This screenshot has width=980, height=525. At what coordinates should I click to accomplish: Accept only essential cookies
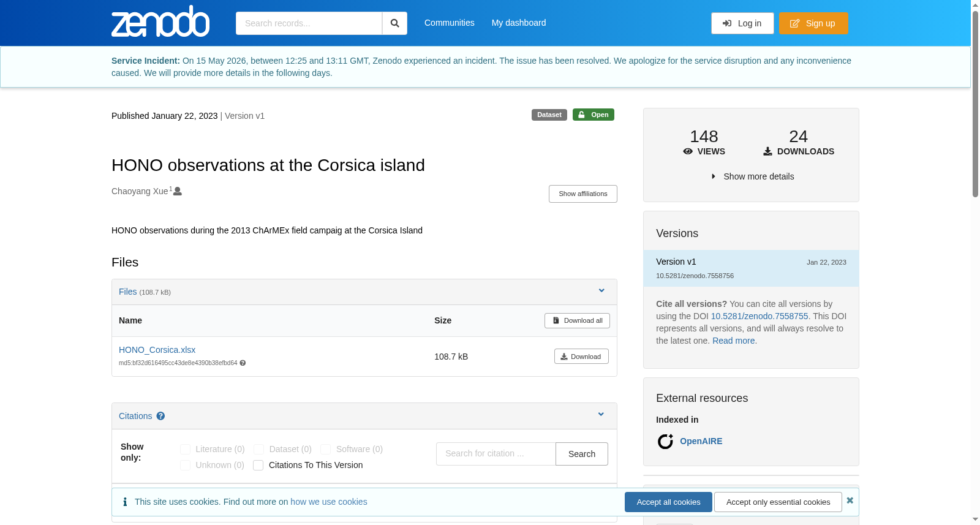coord(778,502)
